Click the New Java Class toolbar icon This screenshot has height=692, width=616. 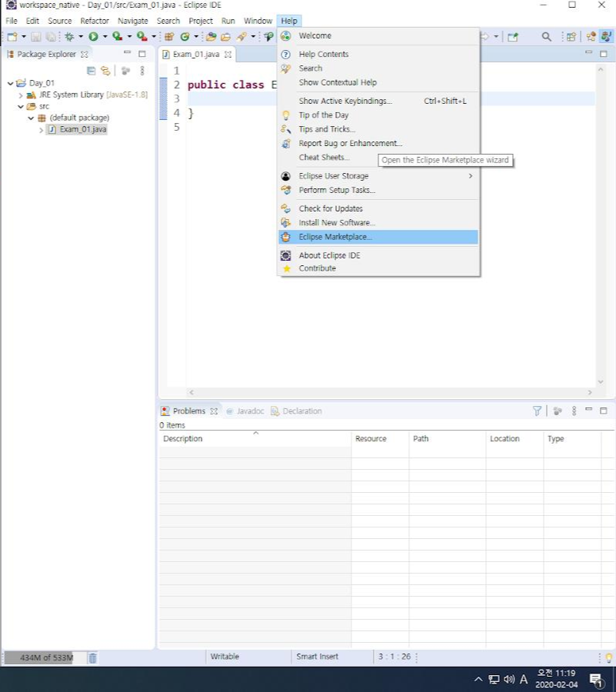tap(185, 37)
